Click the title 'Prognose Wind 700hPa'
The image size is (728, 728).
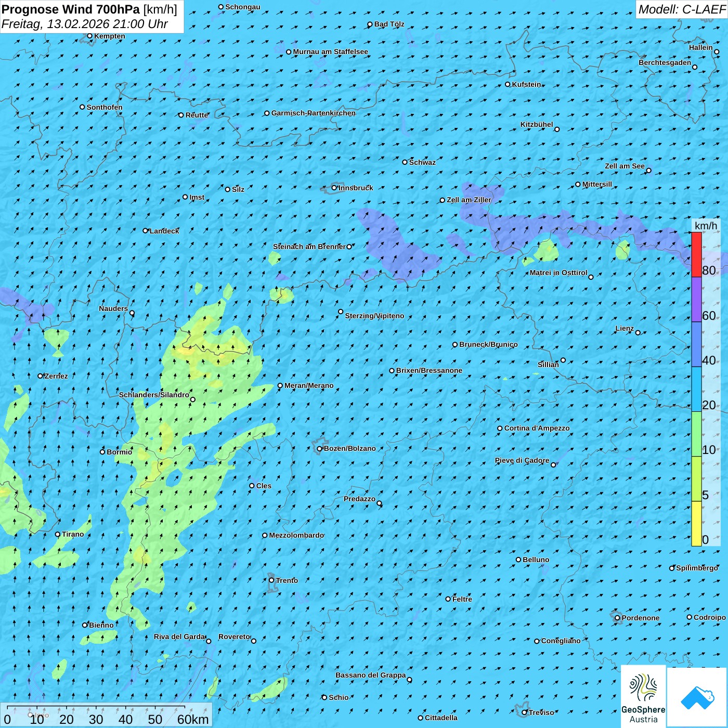[71, 9]
